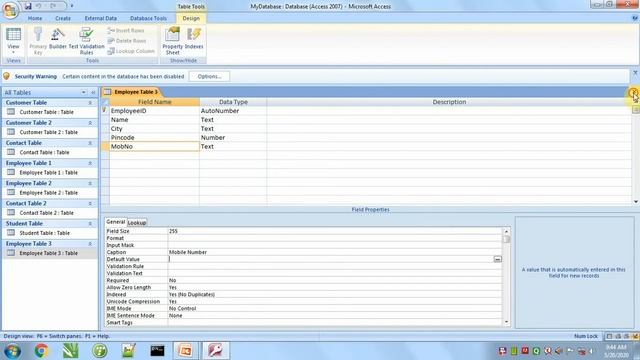Select the City field cell
The image size is (640, 360).
[154, 129]
